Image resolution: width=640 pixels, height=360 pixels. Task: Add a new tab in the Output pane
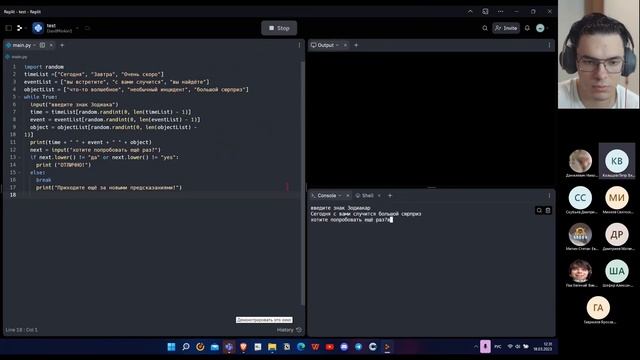click(x=356, y=45)
